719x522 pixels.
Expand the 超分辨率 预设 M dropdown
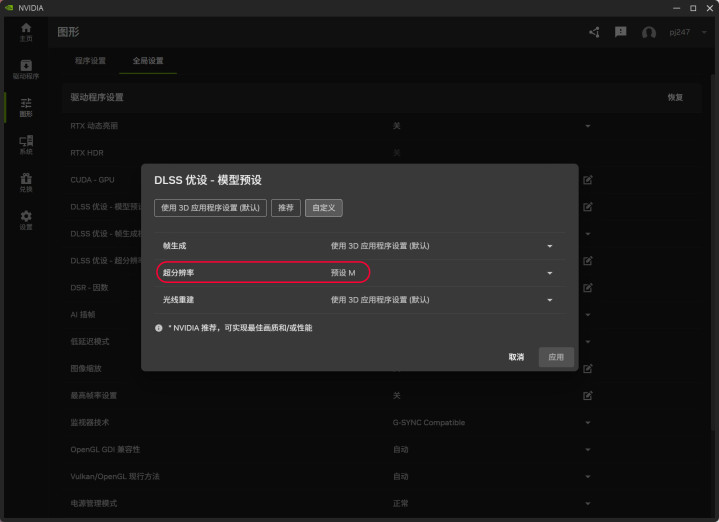tap(549, 273)
